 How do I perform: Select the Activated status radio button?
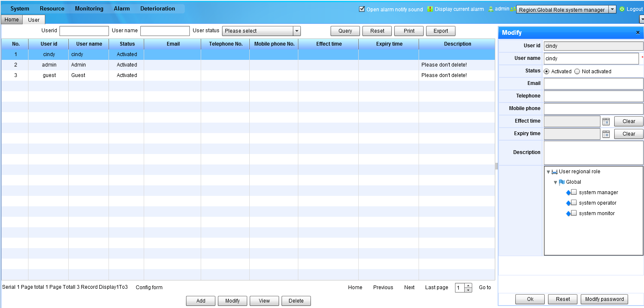coord(547,72)
